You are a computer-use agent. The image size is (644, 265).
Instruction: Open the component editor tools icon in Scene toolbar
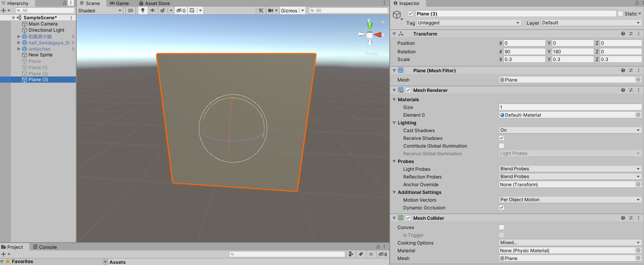(x=261, y=10)
